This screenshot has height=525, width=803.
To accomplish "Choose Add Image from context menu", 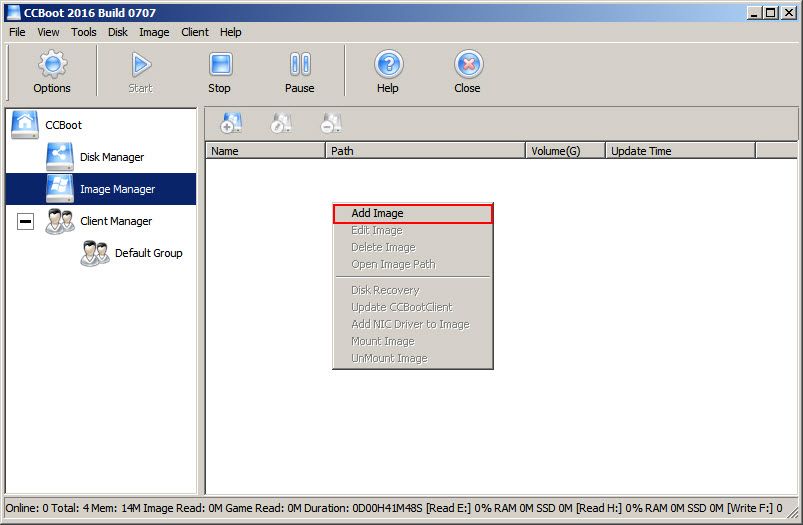I will click(413, 214).
